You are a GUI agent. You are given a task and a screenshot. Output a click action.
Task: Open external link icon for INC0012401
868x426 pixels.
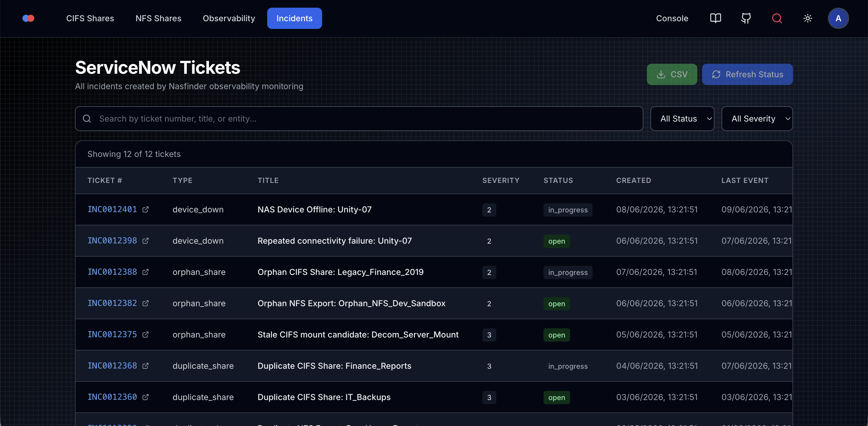[145, 209]
